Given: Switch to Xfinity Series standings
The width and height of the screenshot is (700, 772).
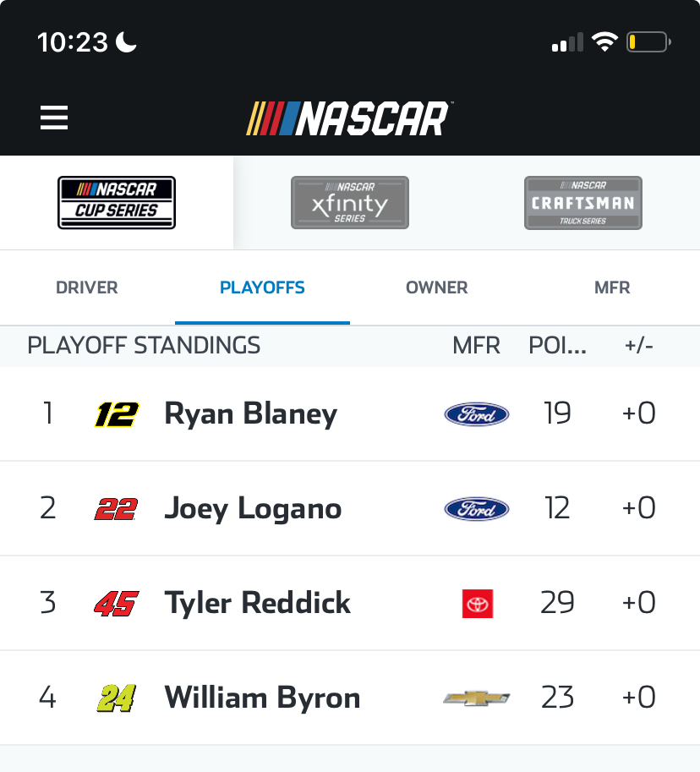Looking at the screenshot, I should click(350, 202).
